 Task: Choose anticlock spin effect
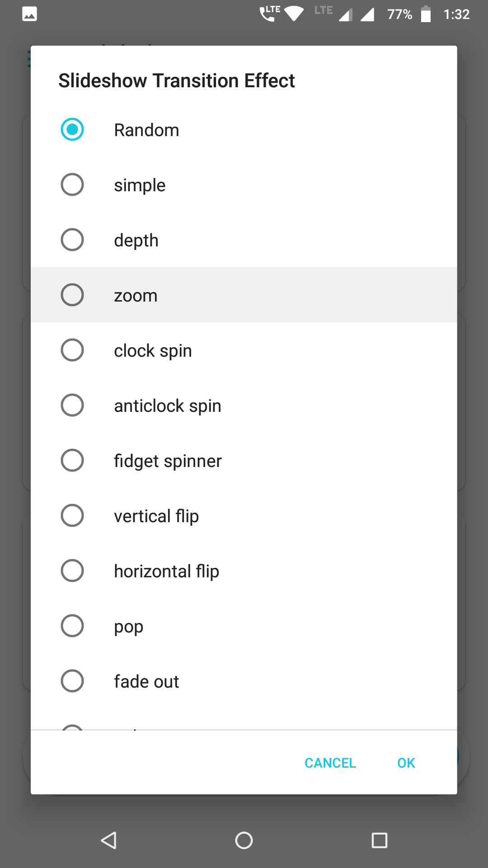(x=244, y=406)
